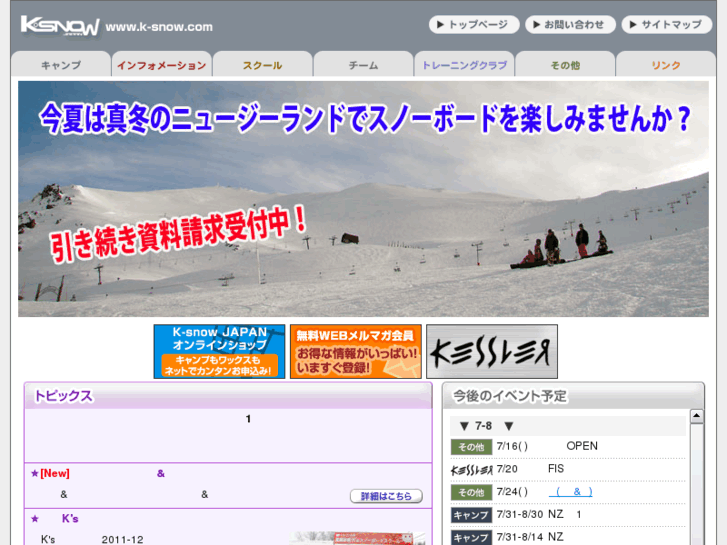Click the キャンプ tag on 7/31-8/30 event
Image resolution: width=727 pixels, height=545 pixels.
click(471, 515)
